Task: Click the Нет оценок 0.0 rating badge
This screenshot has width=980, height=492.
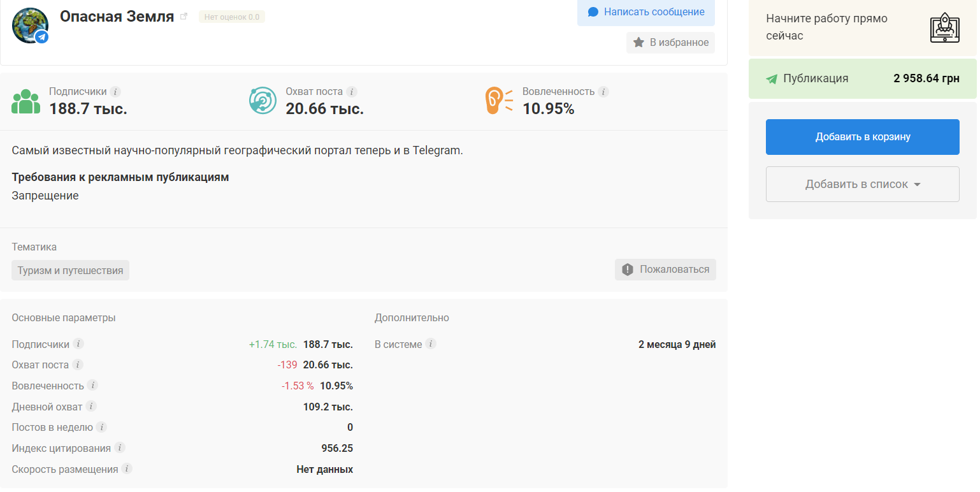Action: tap(232, 17)
